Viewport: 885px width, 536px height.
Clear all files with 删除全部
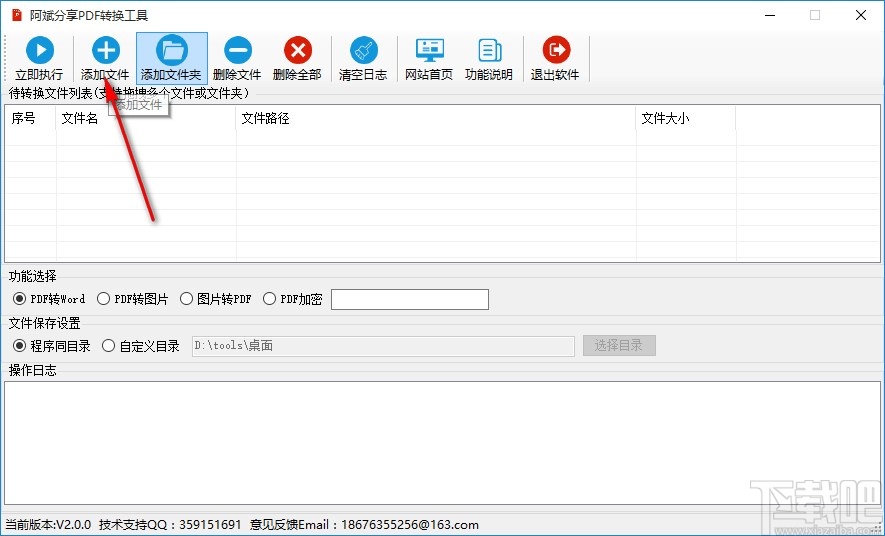(297, 59)
